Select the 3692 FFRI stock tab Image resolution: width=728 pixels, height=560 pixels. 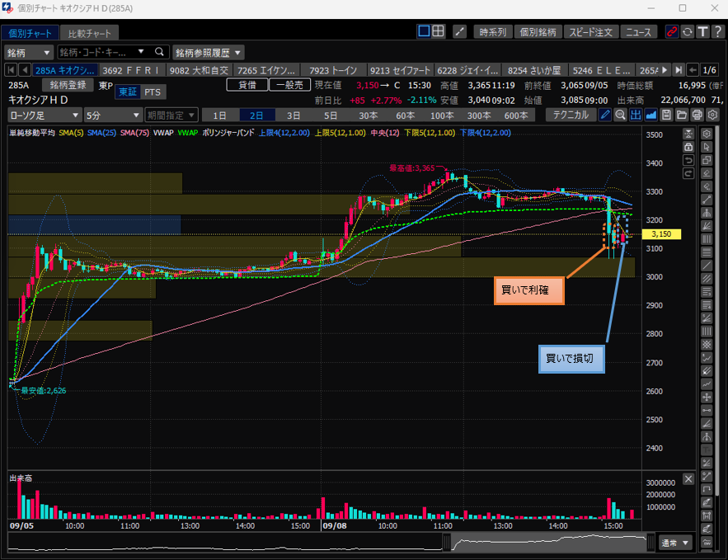pos(133,70)
